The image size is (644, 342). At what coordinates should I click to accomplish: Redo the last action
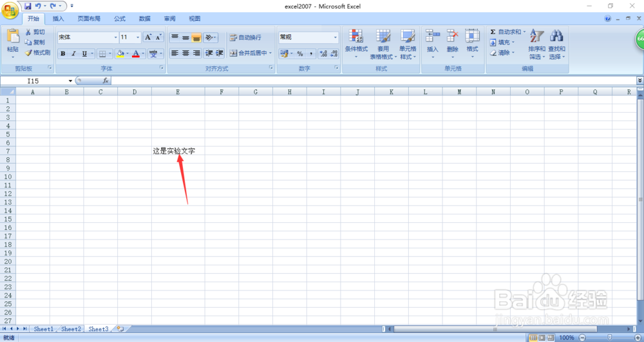pos(53,6)
